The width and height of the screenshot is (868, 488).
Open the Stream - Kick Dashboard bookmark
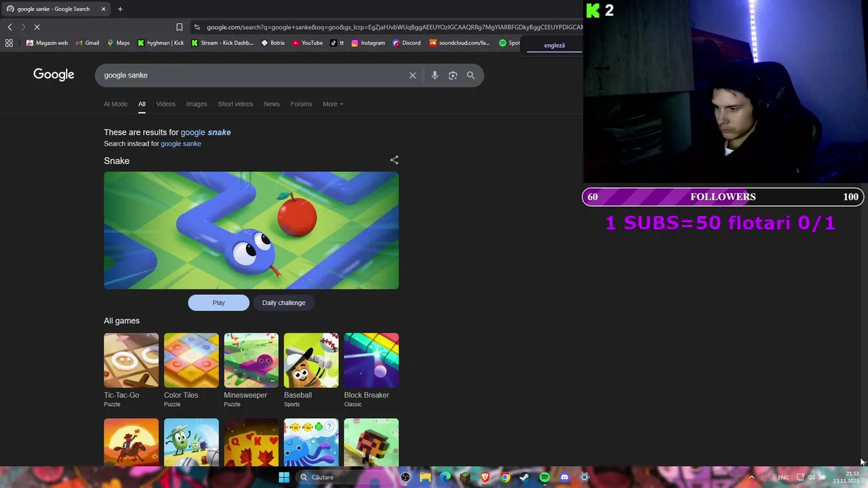(x=222, y=43)
